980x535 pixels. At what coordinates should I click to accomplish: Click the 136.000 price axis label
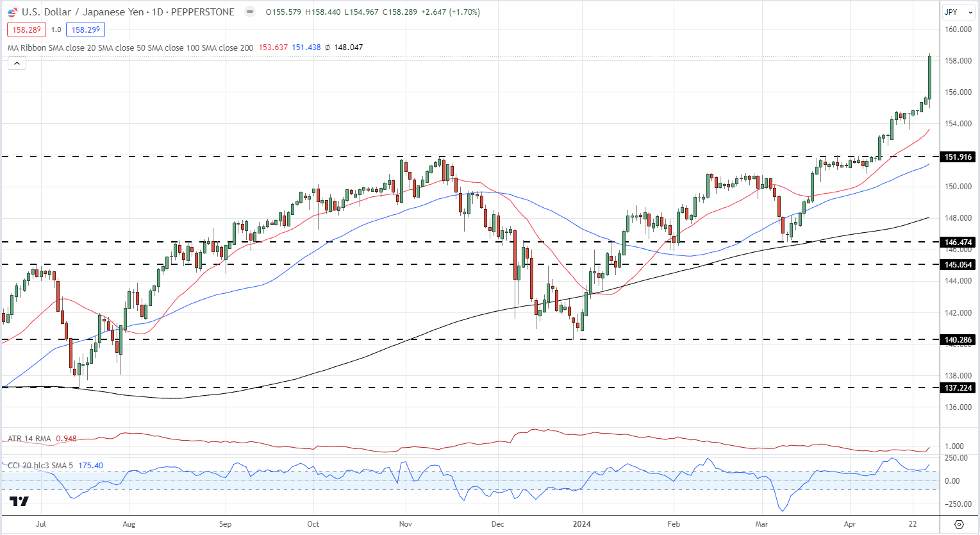[x=958, y=407]
